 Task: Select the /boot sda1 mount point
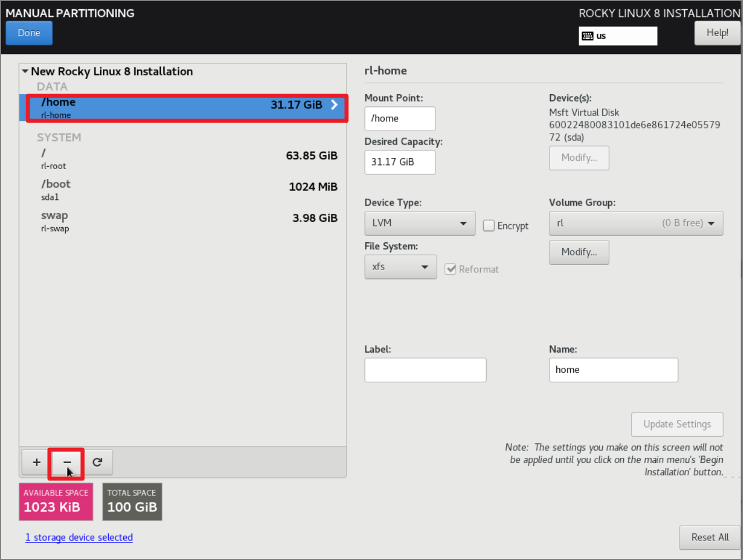point(183,190)
